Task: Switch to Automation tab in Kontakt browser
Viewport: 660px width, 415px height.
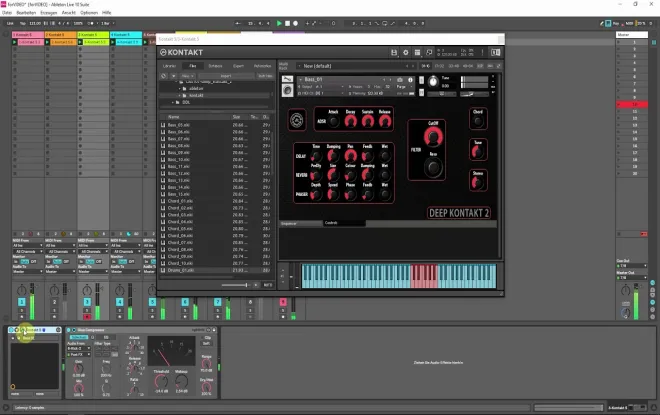Action: (x=262, y=66)
